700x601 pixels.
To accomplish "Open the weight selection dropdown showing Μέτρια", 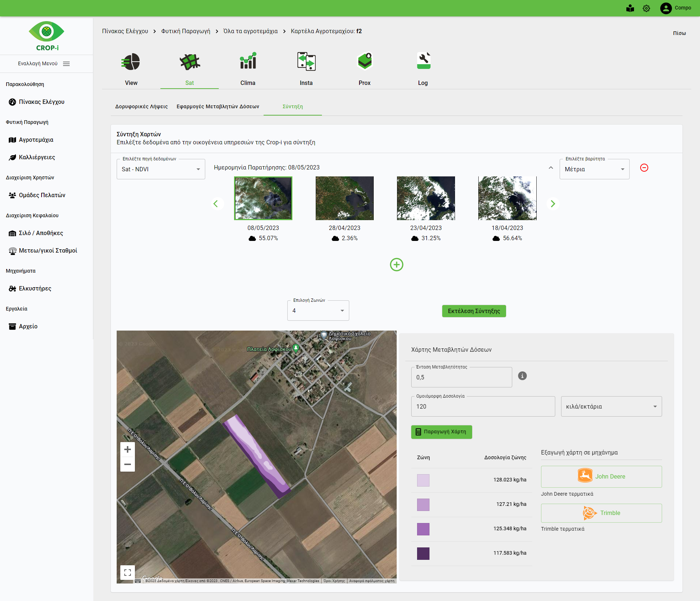I will pos(594,169).
